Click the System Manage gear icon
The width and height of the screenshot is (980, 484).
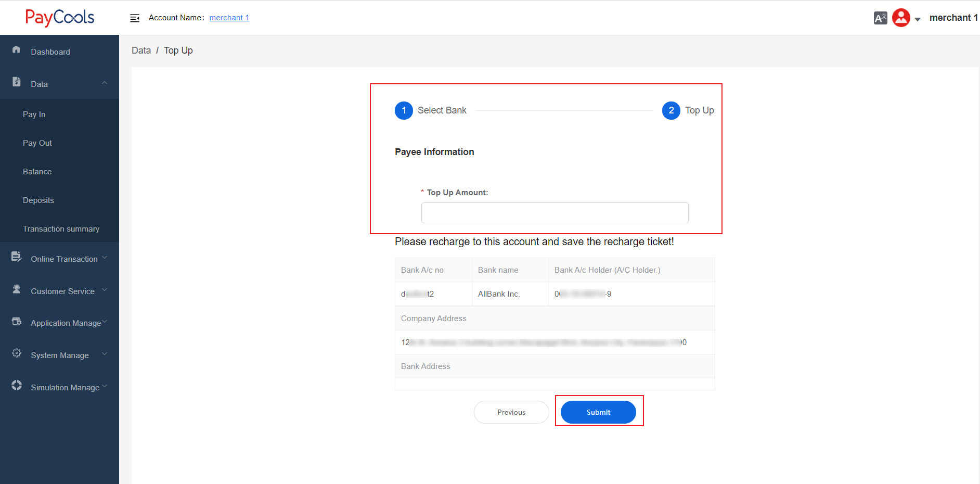[17, 353]
